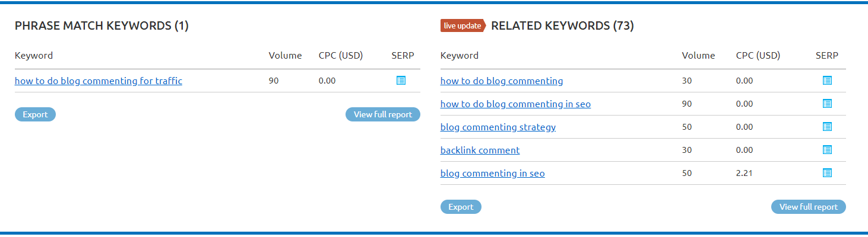Open 'how to do blog commenting' keyword link

point(502,81)
